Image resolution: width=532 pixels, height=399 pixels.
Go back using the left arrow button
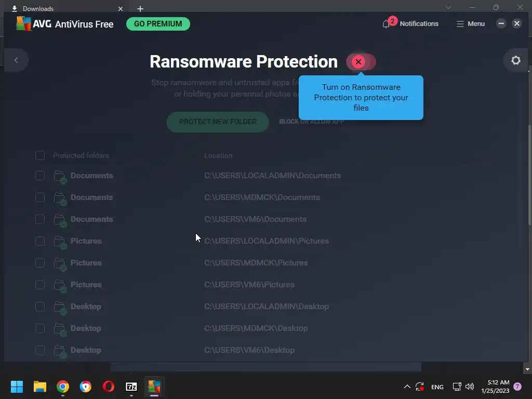point(16,60)
